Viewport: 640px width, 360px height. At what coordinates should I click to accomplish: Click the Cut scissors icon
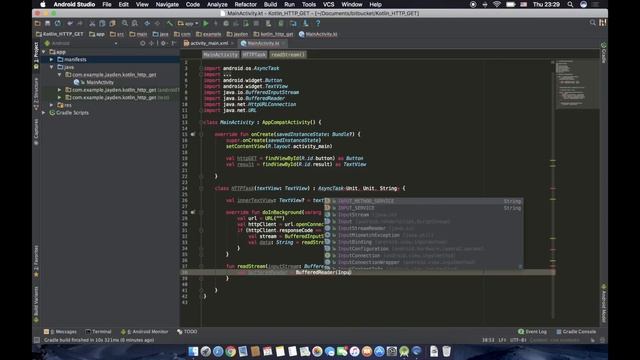(x=92, y=24)
